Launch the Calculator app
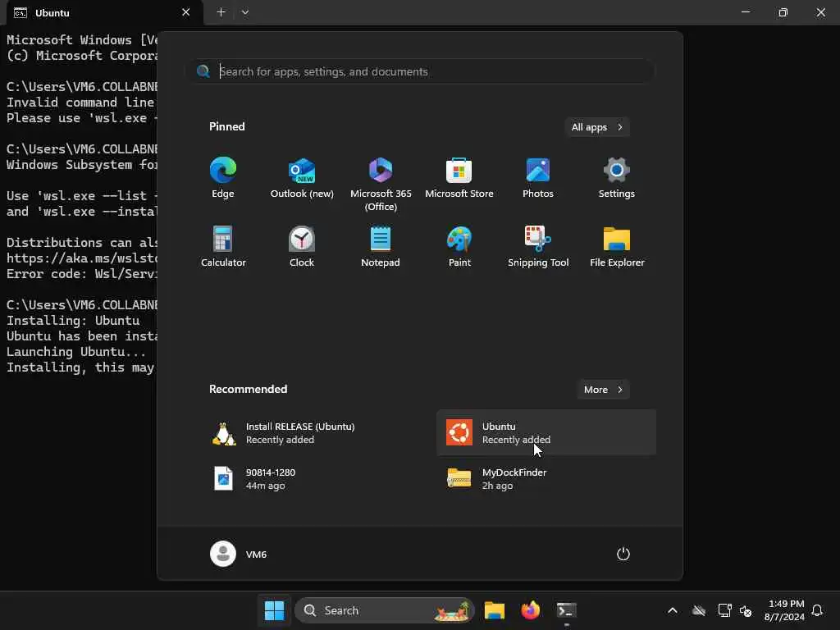 click(x=223, y=246)
